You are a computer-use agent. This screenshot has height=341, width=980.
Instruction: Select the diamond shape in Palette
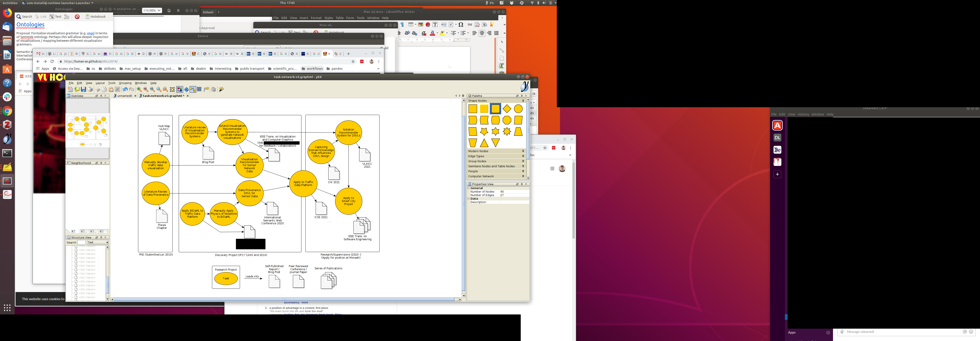pos(507,109)
